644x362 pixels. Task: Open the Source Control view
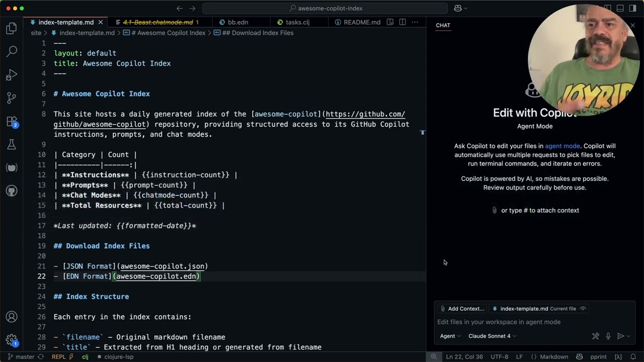tap(12, 98)
